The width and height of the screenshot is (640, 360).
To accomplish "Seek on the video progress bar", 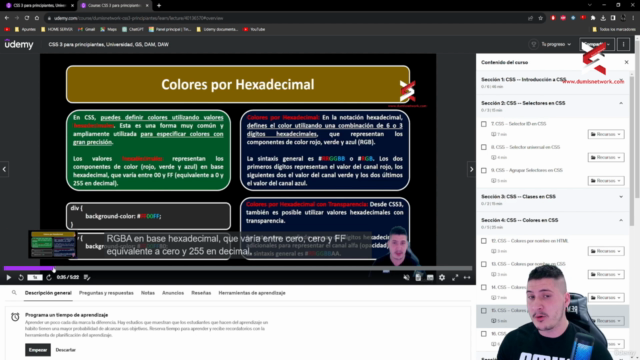I will [238, 269].
